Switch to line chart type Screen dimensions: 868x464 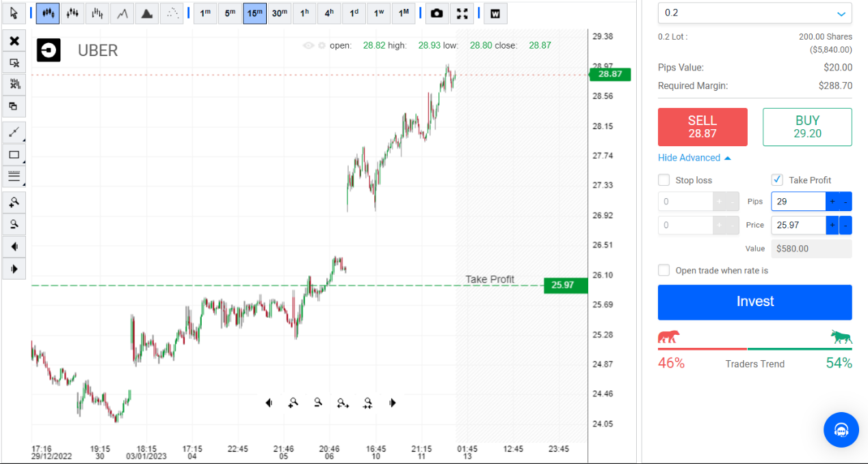click(x=122, y=13)
